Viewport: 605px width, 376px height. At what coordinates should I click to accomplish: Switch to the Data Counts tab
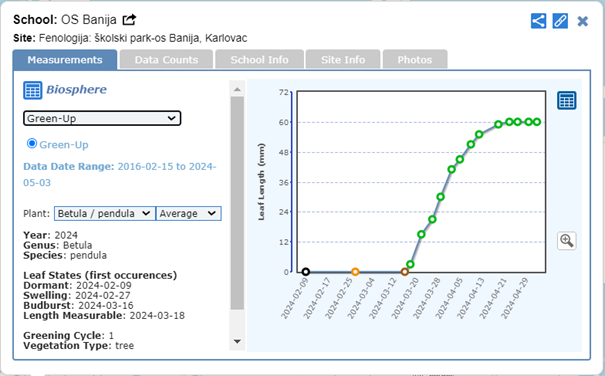tap(166, 59)
